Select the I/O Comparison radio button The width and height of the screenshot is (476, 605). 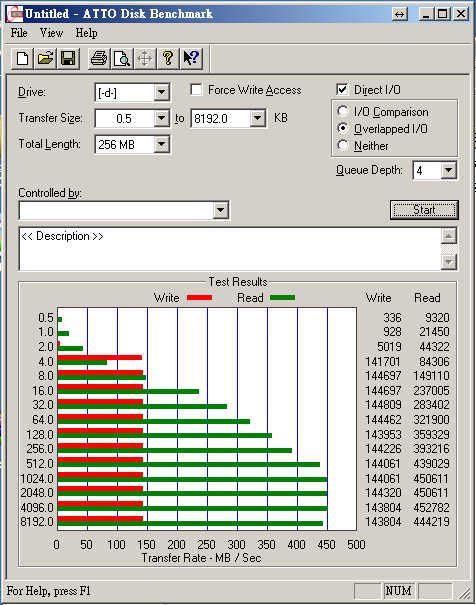pyautogui.click(x=343, y=112)
